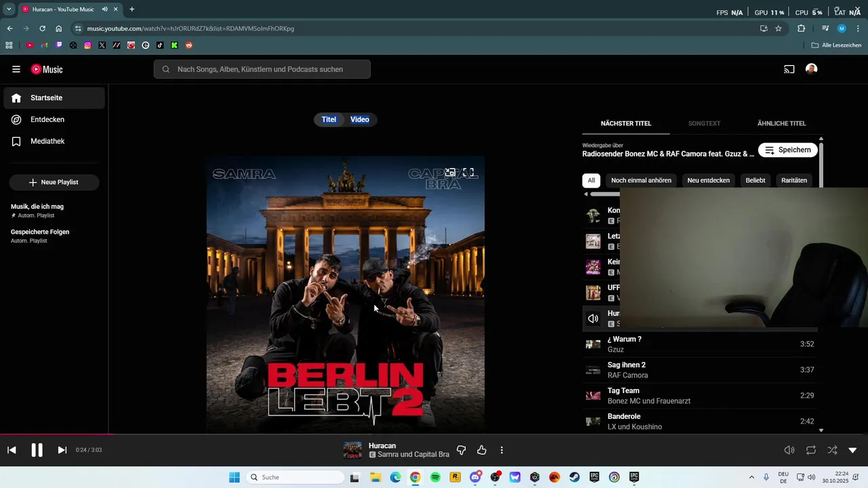
Task: Like the song Huracan
Action: (481, 450)
